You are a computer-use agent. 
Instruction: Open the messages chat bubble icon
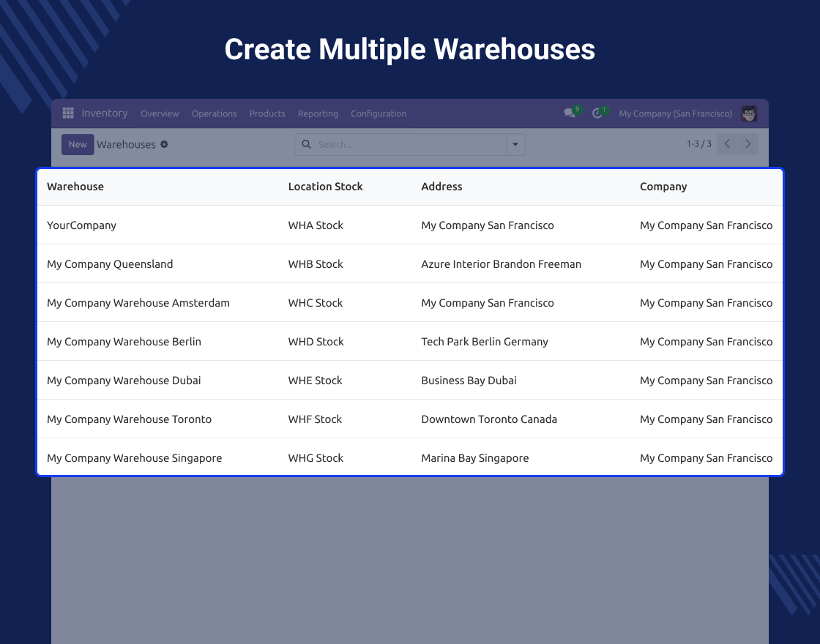point(570,113)
